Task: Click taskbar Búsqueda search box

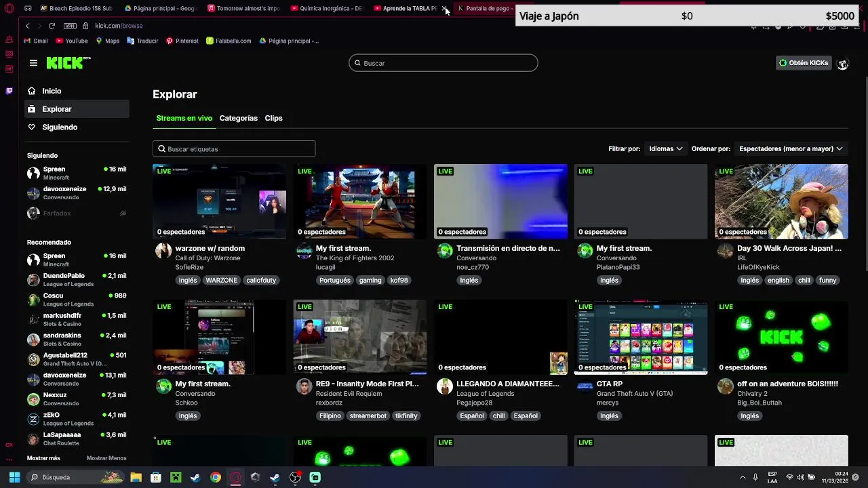Action: click(75, 477)
